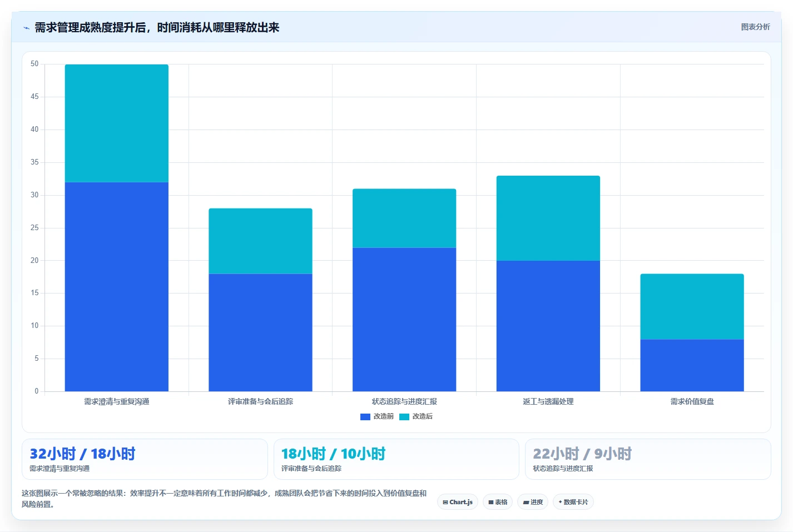The image size is (793, 532).
Task: Click the cyan 改造后 bar for 评审准备与会后追踪
Action: click(260, 241)
